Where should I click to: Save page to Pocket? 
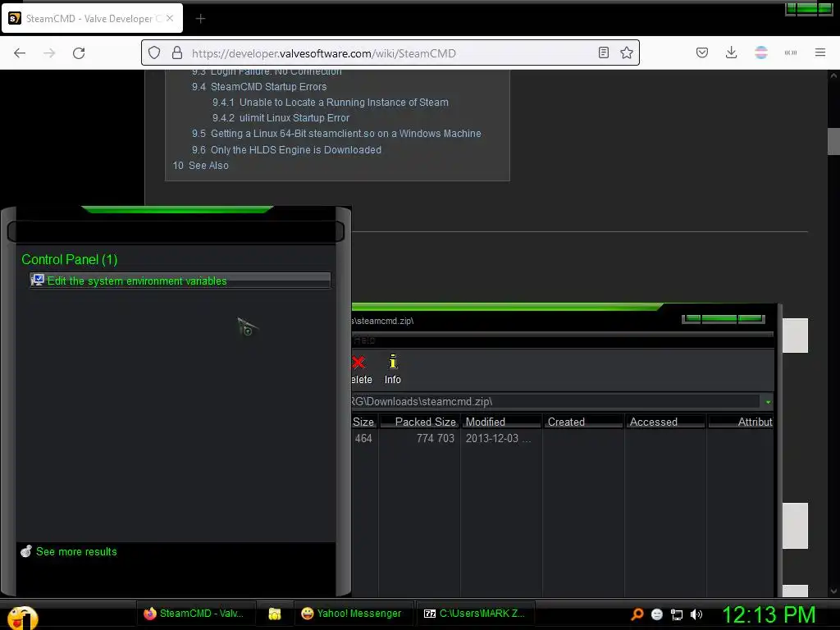tap(702, 53)
